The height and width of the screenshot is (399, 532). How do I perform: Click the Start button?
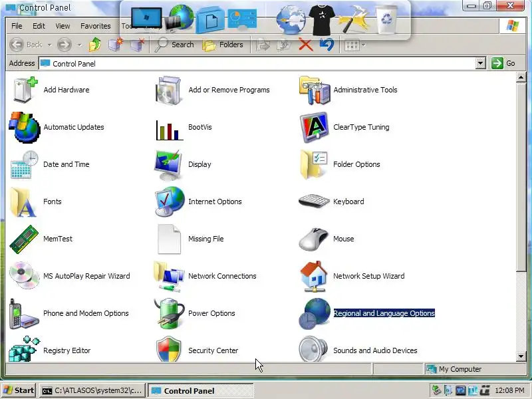[x=19, y=390]
